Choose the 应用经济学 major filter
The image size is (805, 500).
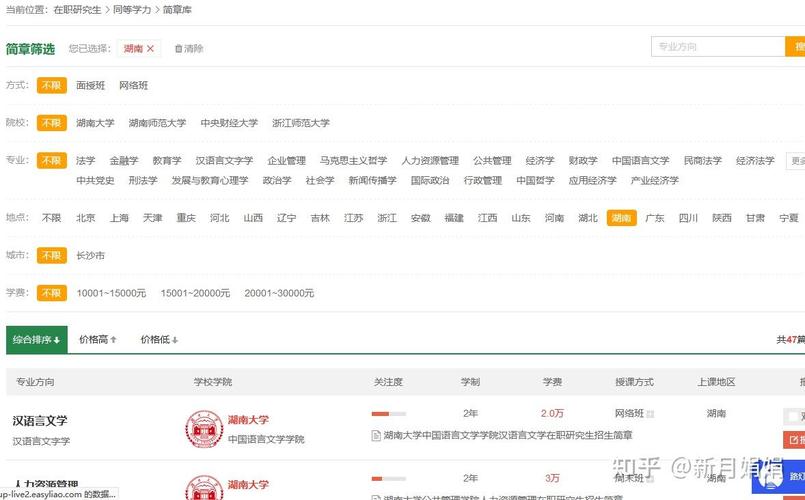(592, 181)
